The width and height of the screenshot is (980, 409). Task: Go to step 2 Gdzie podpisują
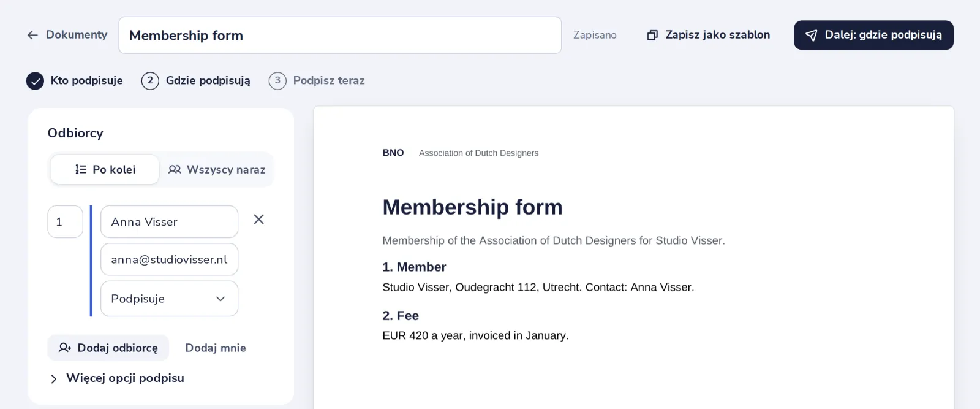tap(196, 81)
